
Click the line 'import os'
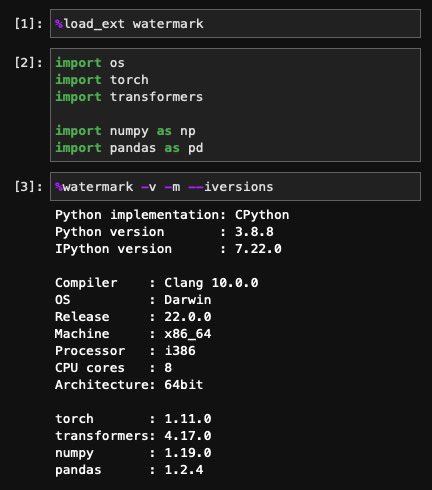coord(90,63)
